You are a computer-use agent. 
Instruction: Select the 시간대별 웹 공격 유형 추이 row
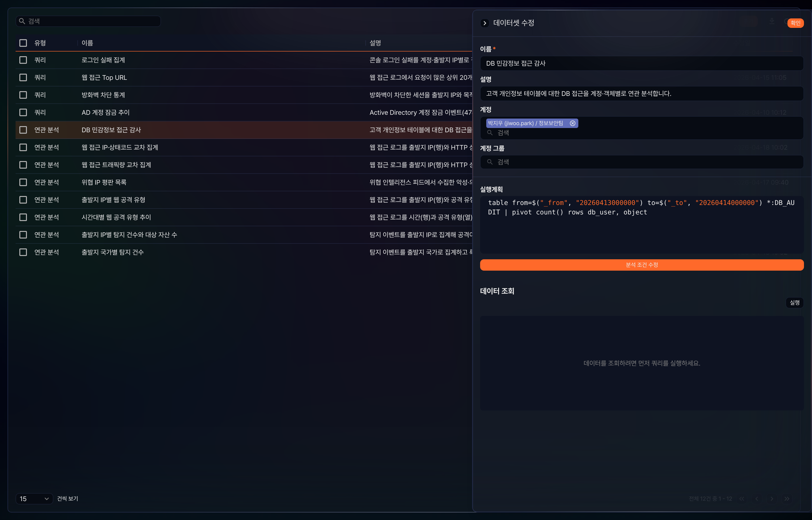[x=244, y=217]
